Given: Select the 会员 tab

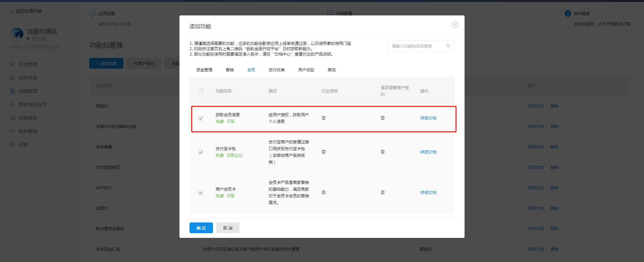Looking at the screenshot, I should click(x=251, y=70).
